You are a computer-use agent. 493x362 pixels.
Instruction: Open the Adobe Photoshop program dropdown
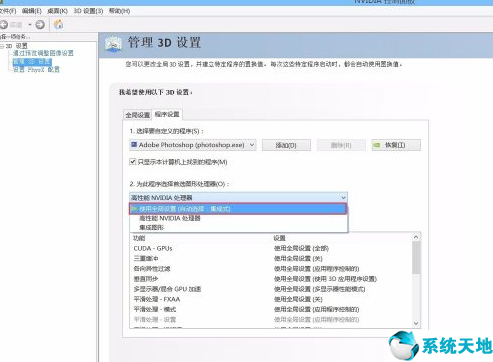[x=193, y=145]
